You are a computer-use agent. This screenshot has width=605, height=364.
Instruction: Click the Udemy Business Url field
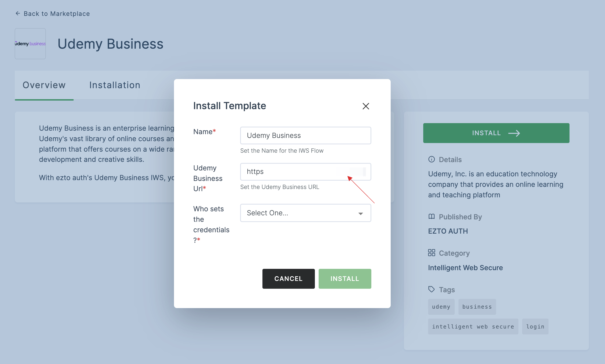tap(305, 172)
